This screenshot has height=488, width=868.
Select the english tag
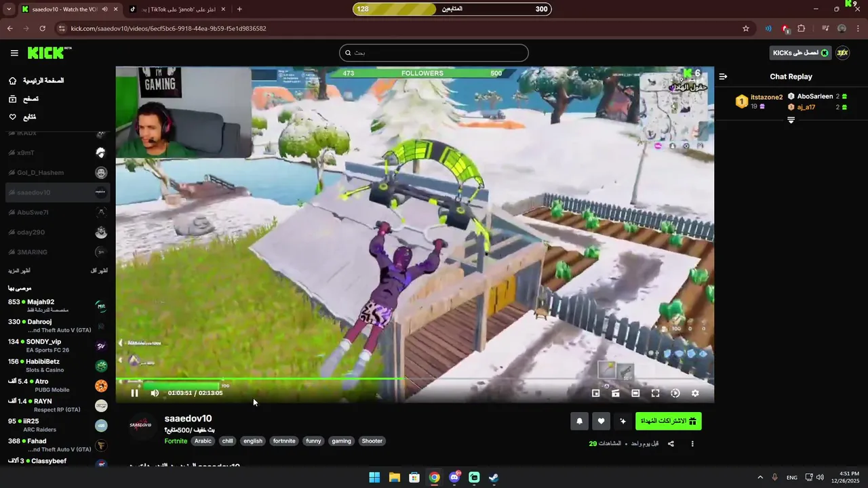point(253,441)
